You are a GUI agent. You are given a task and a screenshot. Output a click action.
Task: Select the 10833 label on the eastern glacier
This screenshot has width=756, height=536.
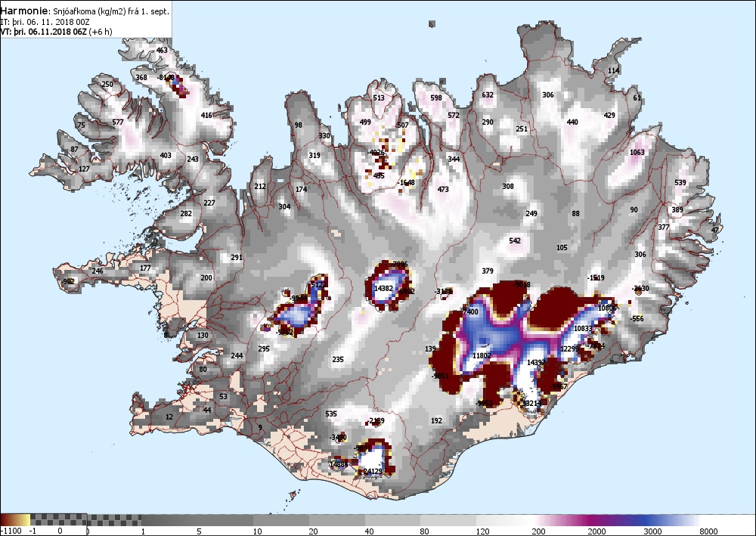583,329
